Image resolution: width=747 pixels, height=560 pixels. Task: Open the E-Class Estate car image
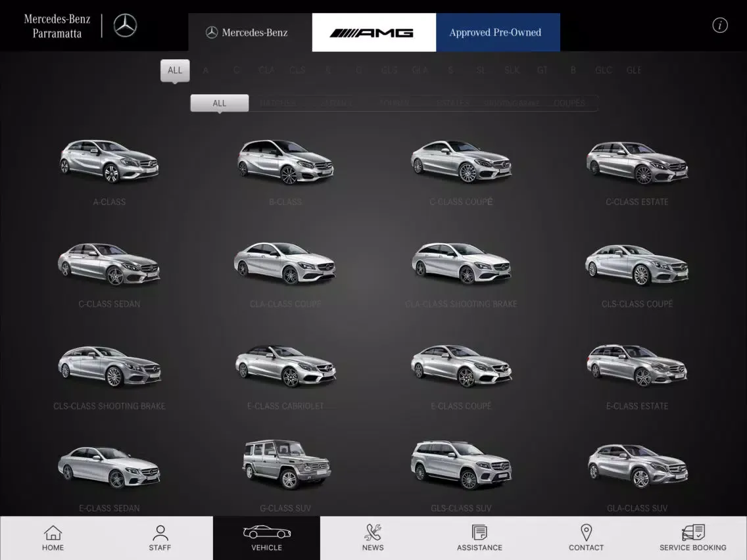637,365
